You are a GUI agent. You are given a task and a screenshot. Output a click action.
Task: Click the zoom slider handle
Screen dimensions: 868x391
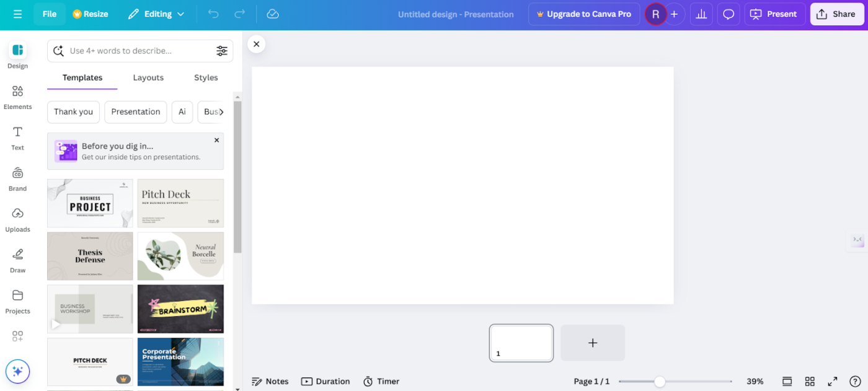pyautogui.click(x=660, y=382)
